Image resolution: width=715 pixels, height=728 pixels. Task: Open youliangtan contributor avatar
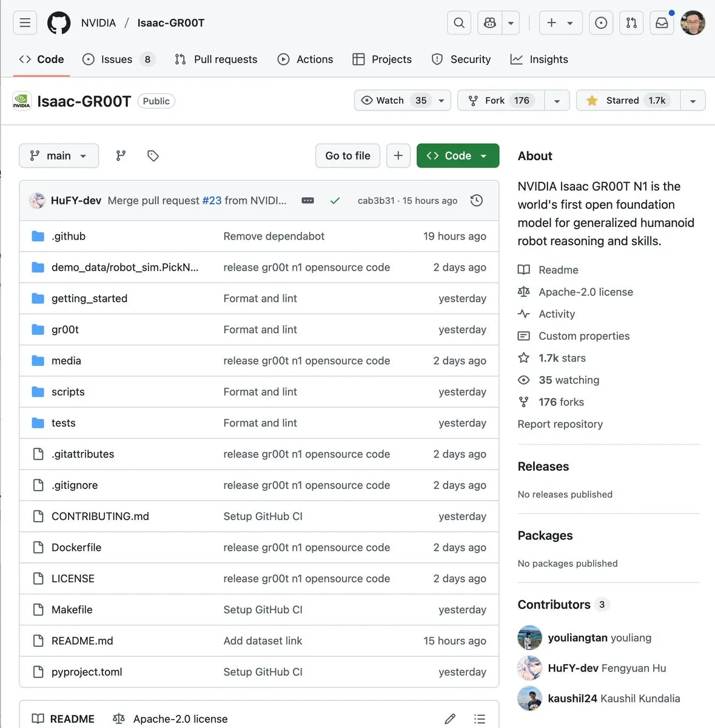coord(529,638)
